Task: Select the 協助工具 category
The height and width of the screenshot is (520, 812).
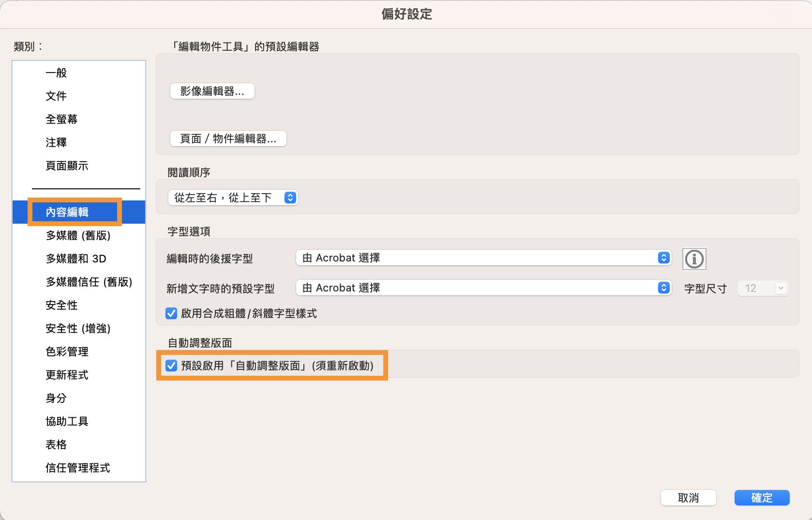Action: point(67,421)
